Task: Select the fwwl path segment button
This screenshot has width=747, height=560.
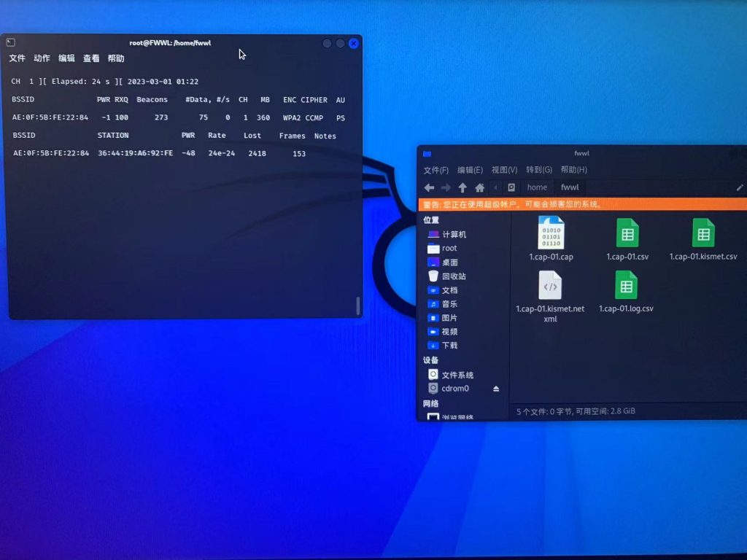Action: [570, 187]
